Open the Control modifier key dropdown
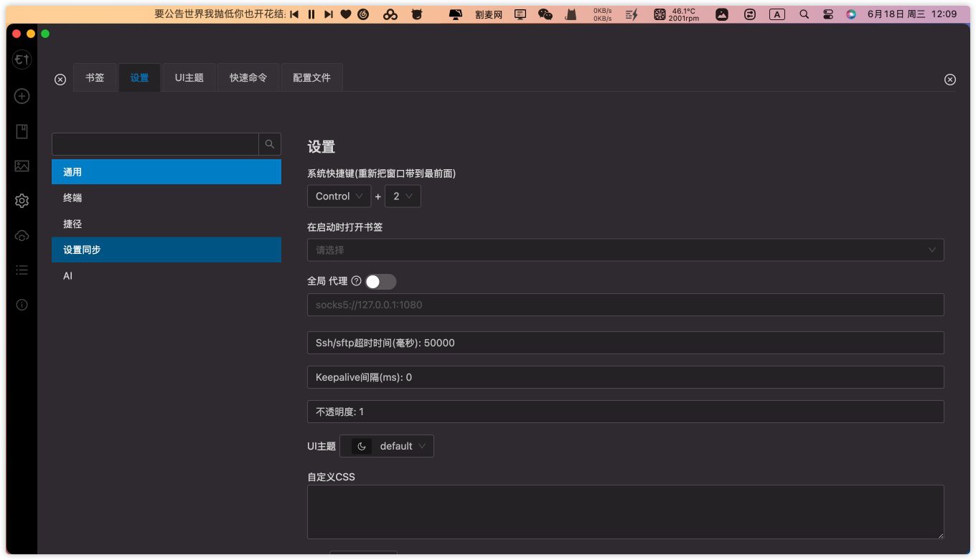This screenshot has height=560, width=976. [339, 196]
